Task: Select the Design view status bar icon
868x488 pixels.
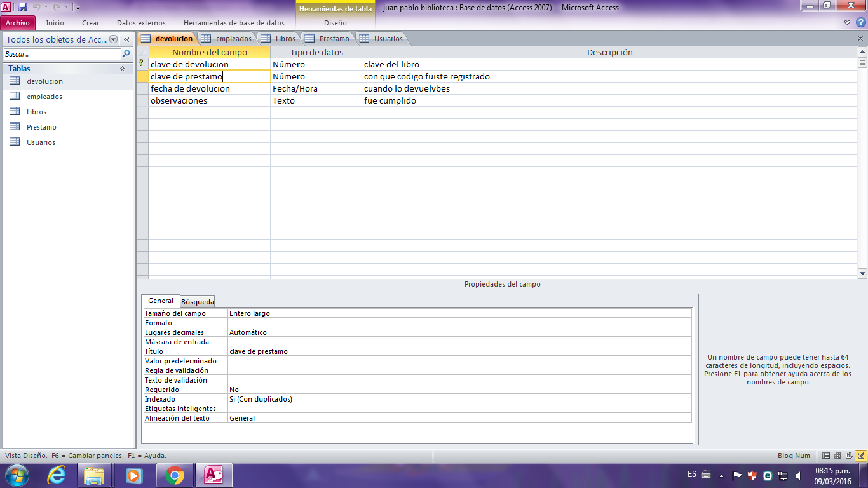Action: pos(861,456)
